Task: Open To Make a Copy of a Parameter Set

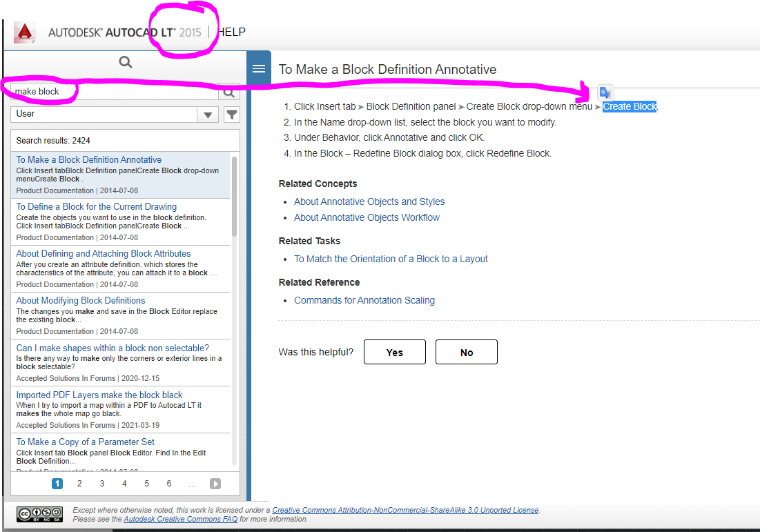Action: coord(86,442)
